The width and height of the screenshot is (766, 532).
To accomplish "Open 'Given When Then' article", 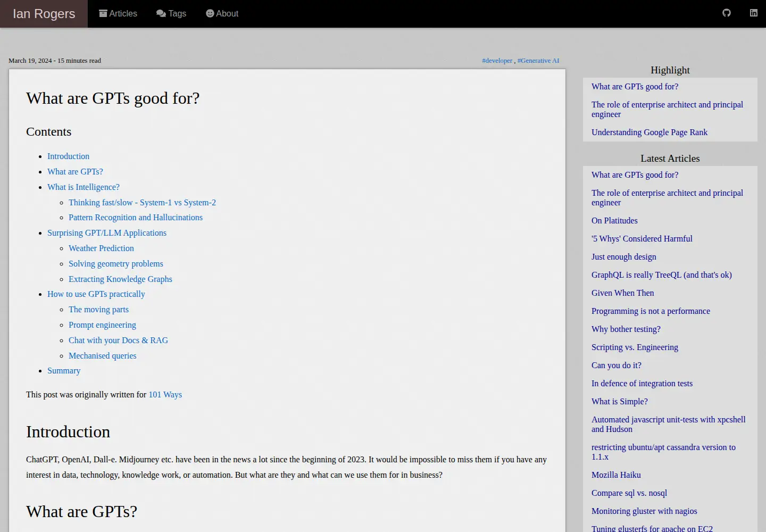I will coord(623,293).
